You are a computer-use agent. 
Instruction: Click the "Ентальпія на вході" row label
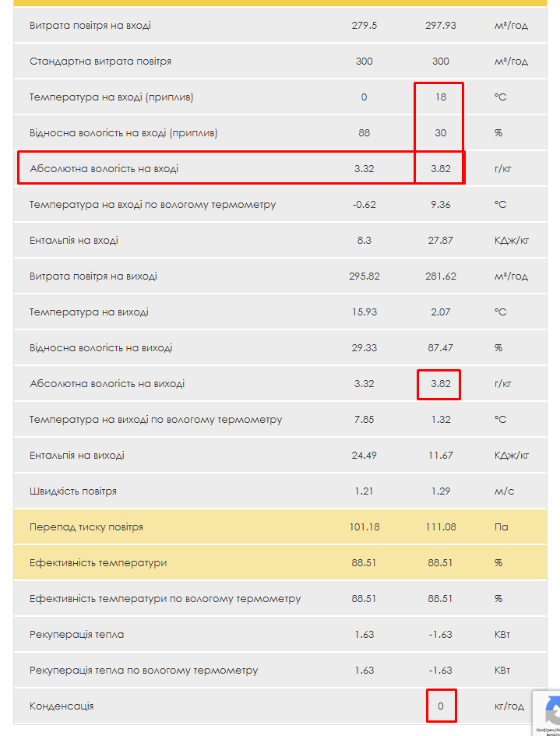pos(74,241)
